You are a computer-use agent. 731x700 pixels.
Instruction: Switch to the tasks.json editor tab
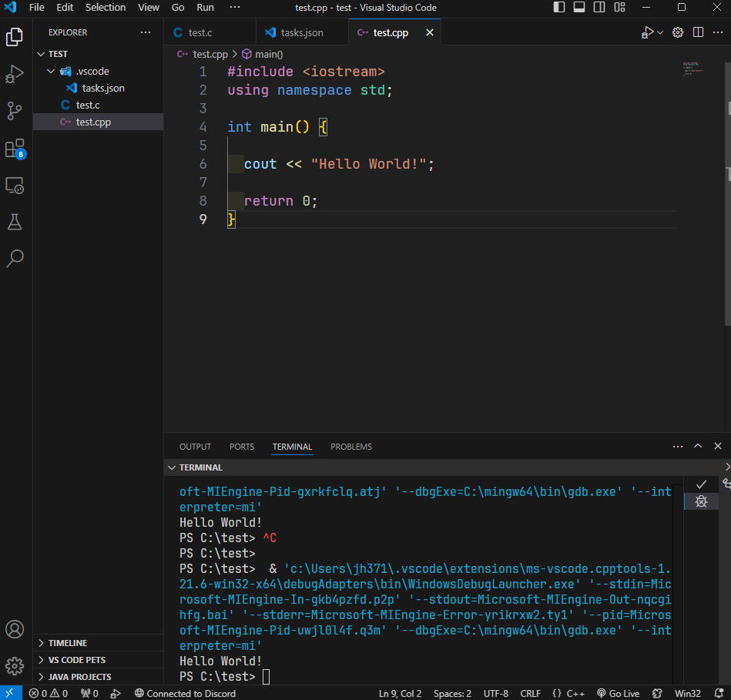(x=301, y=33)
